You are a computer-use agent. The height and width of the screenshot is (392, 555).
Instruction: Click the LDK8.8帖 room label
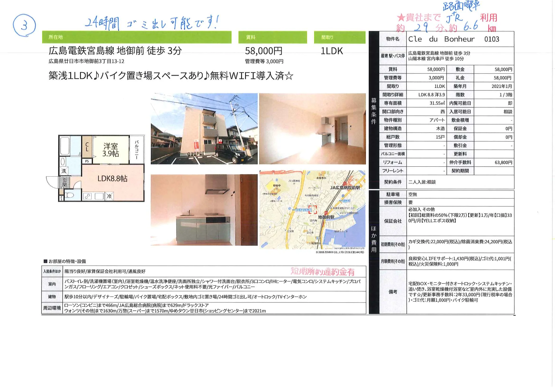pos(112,178)
